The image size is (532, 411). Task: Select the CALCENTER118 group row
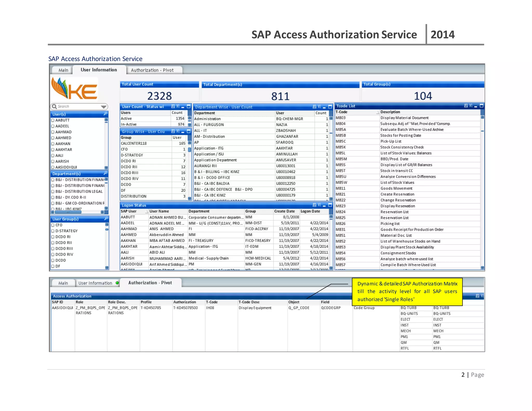pyautogui.click(x=134, y=143)
